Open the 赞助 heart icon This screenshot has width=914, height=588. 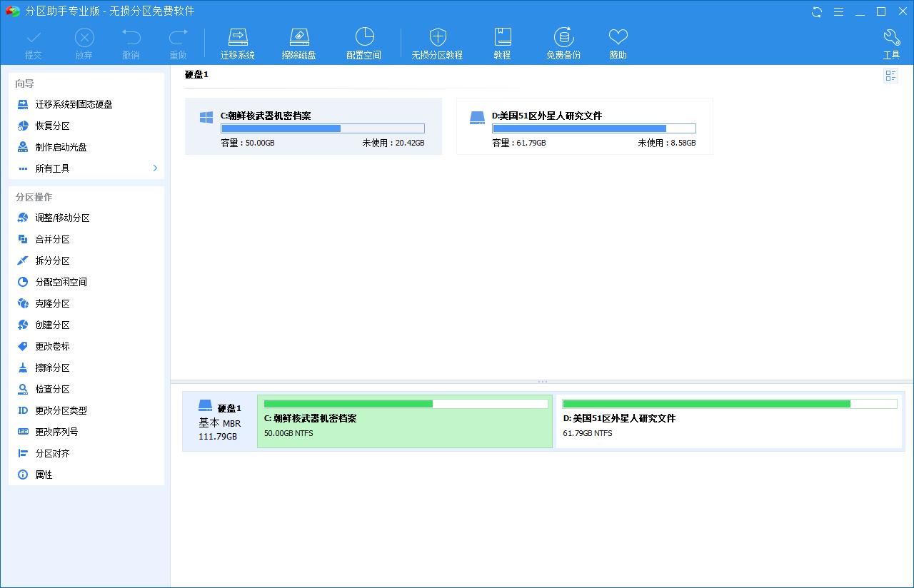point(617,41)
